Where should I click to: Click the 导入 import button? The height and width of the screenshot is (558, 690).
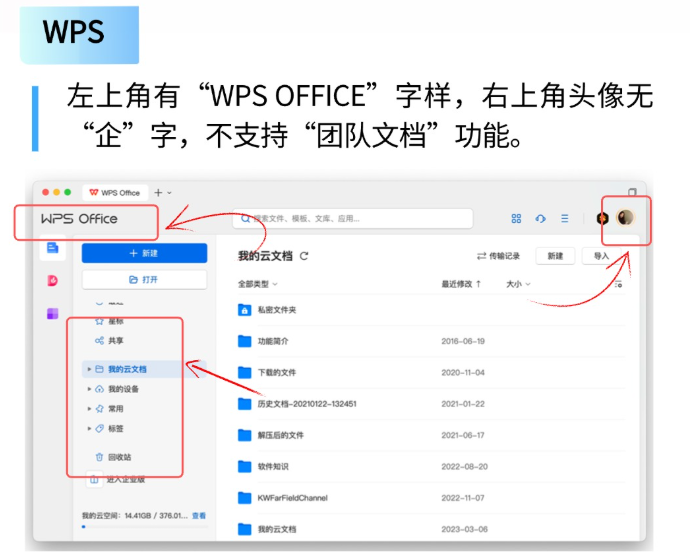601,256
